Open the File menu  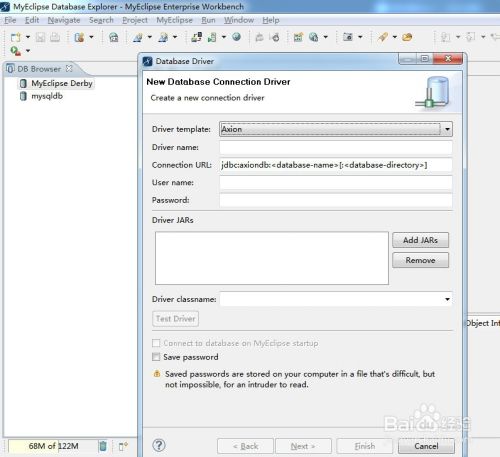click(x=10, y=20)
